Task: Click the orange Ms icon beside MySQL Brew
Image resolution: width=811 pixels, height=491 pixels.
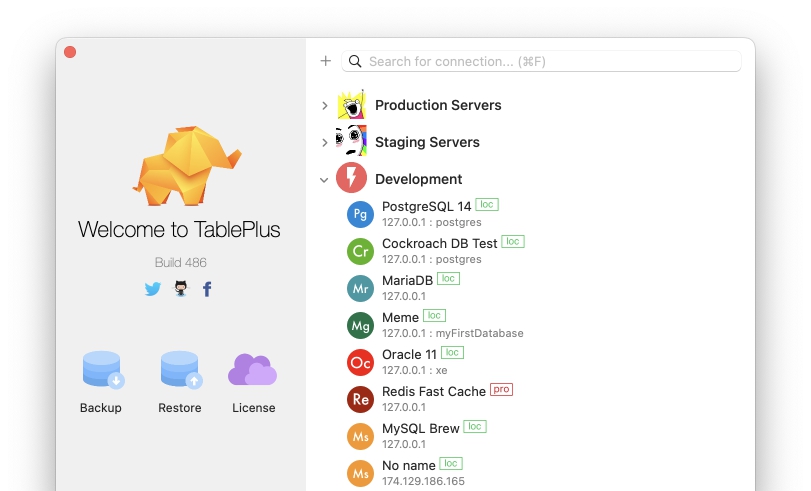Action: point(361,436)
